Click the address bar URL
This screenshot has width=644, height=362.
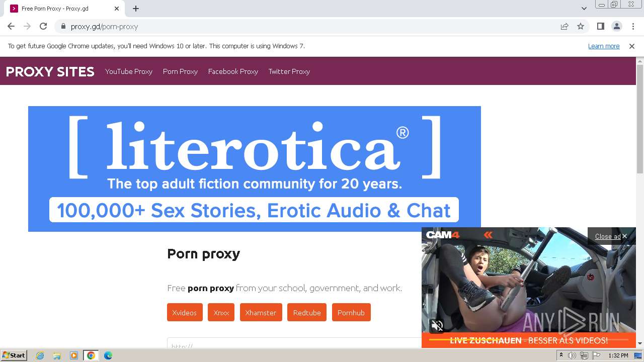pos(104,27)
